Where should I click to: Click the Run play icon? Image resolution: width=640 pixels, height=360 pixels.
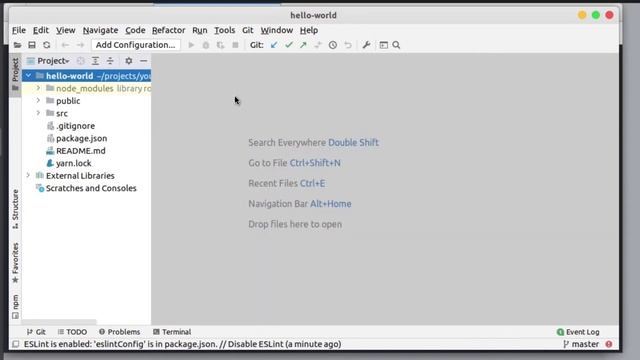pos(191,45)
